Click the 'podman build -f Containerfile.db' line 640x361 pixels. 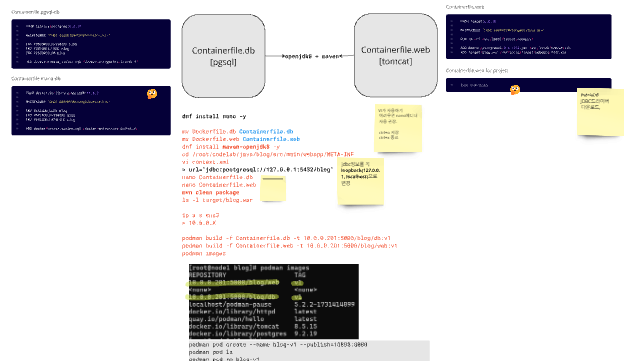tap(286, 238)
